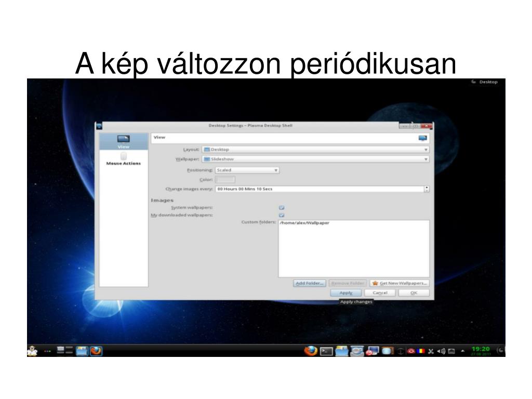The height and width of the screenshot is (399, 532).
Task: Toggle the System wallpapers checkbox
Action: [282, 208]
